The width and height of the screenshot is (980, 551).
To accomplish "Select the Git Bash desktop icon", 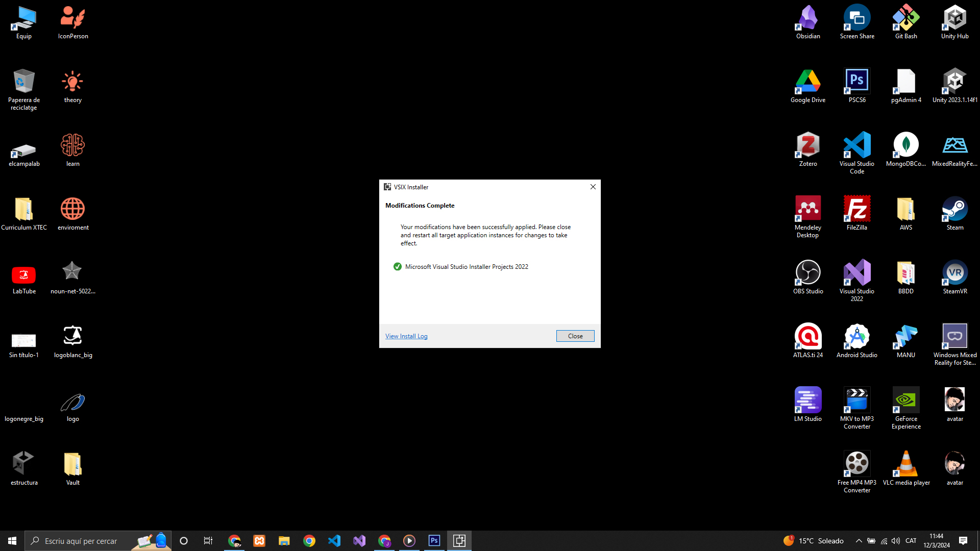I will (x=906, y=22).
